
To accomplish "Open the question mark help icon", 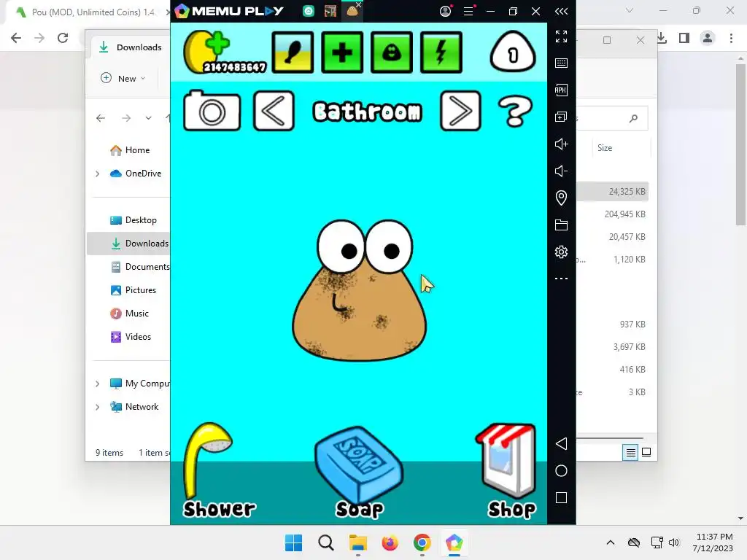I will pos(515,112).
